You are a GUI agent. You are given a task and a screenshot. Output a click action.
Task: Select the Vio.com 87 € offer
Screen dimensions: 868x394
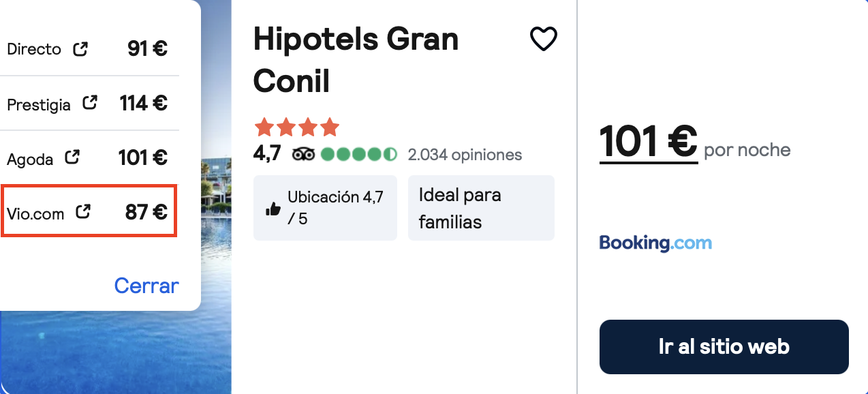tap(89, 211)
